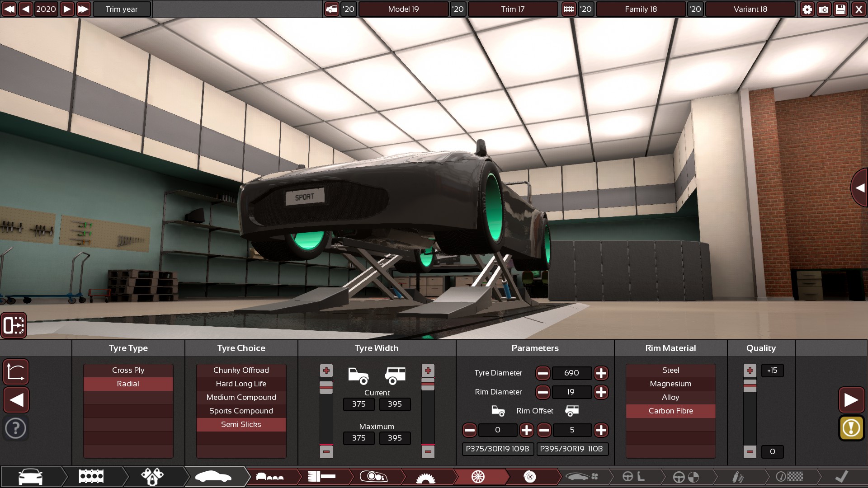Advance one year with the single right arrow
The width and height of the screenshot is (868, 488).
click(67, 9)
